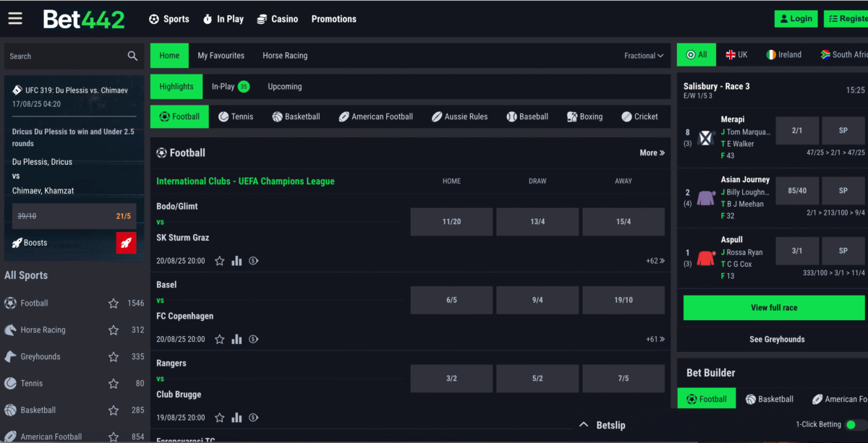
Task: Open the hamburger main menu
Action: (15, 19)
